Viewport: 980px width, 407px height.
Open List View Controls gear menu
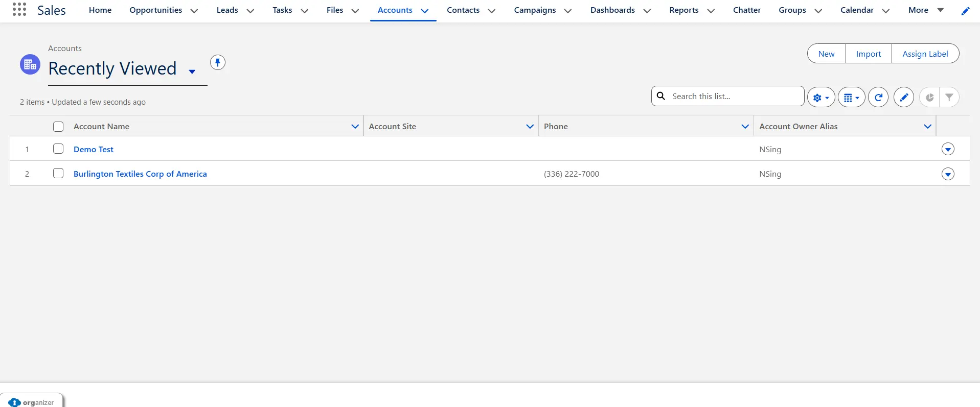coord(821,97)
